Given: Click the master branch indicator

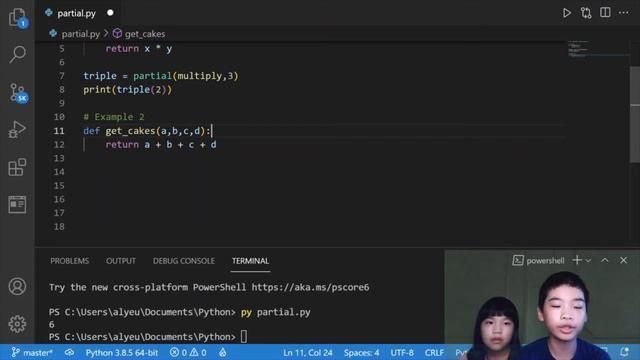Looking at the screenshot, I should [x=32, y=352].
